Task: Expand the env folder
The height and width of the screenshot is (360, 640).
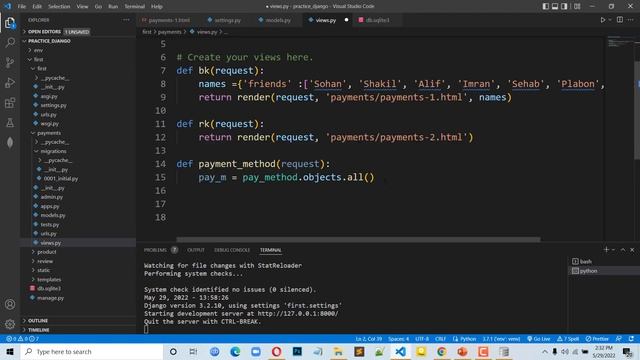Action: pos(78,50)
